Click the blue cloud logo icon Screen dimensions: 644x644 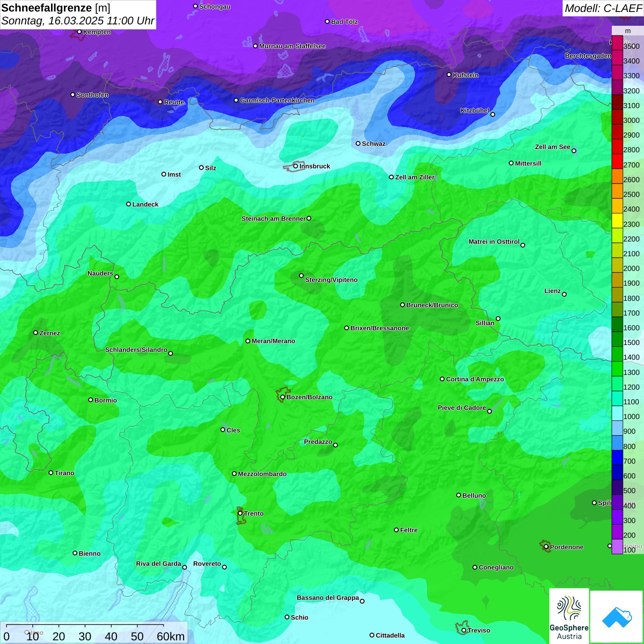(617, 617)
